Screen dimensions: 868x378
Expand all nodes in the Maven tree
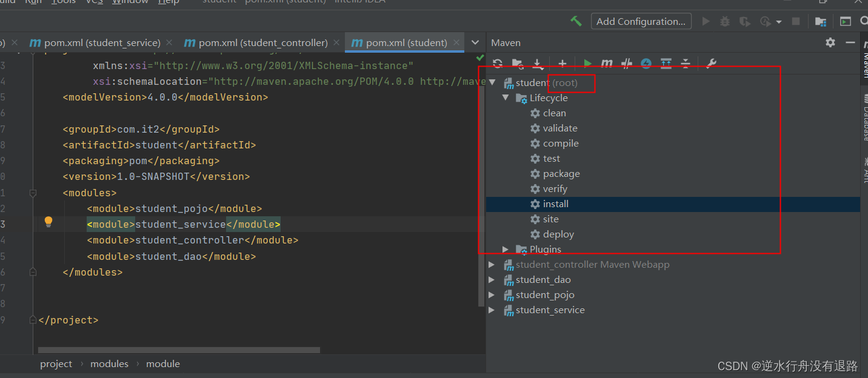click(666, 63)
